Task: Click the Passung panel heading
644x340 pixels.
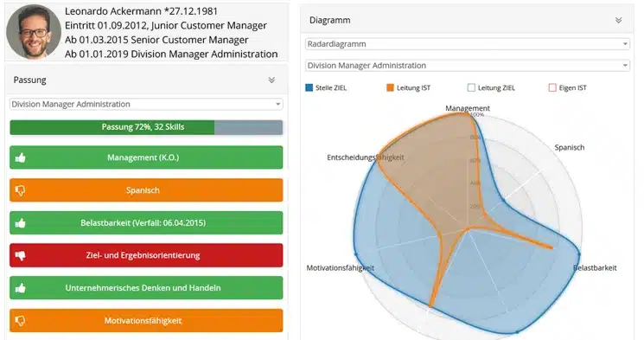Action: click(29, 80)
